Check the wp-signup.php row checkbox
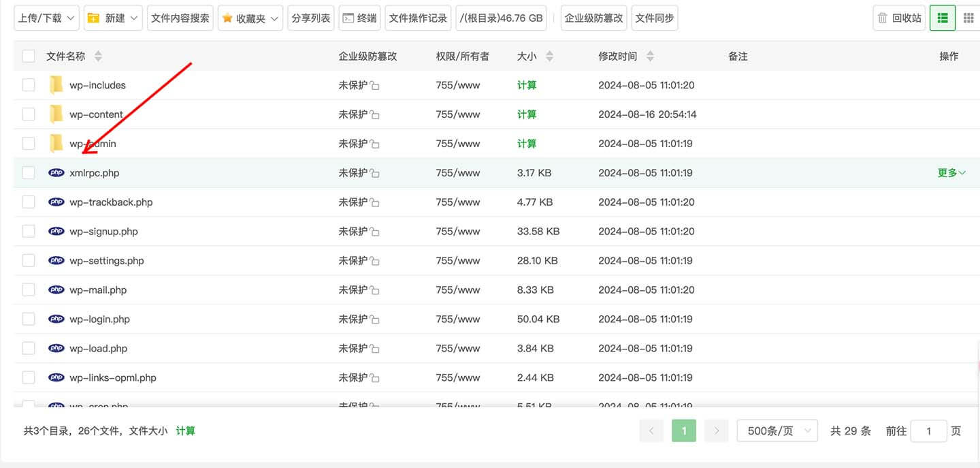 (x=29, y=232)
